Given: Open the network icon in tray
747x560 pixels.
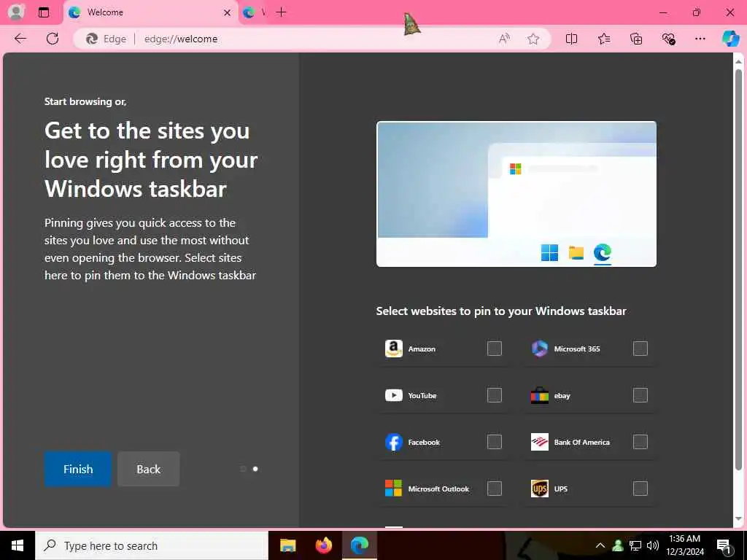Looking at the screenshot, I should 635,545.
